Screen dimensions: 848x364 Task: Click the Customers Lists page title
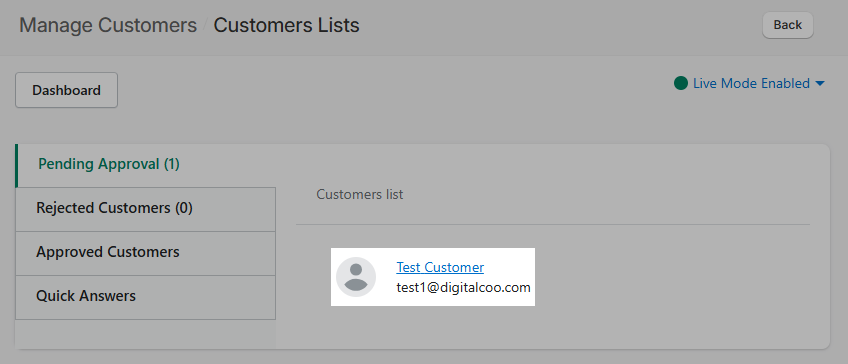coord(286,25)
